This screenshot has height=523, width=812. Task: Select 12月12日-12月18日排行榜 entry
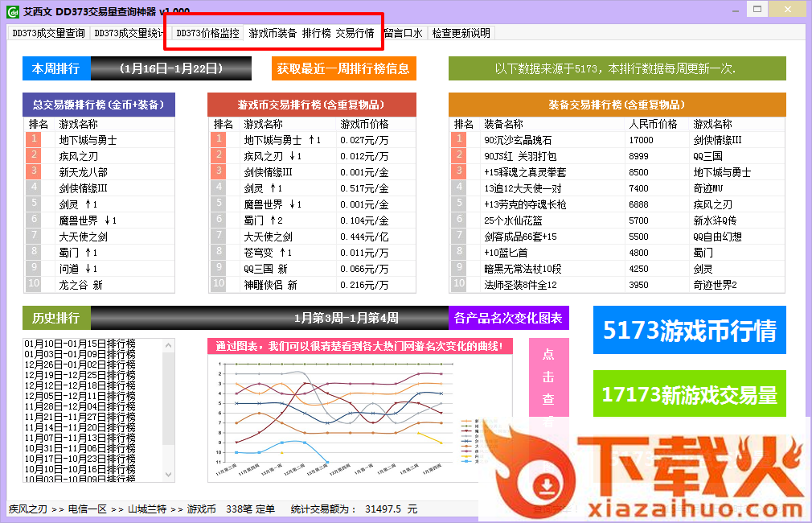click(x=80, y=385)
